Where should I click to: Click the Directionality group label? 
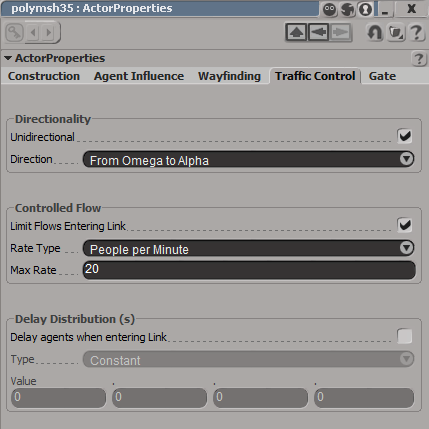pos(53,119)
